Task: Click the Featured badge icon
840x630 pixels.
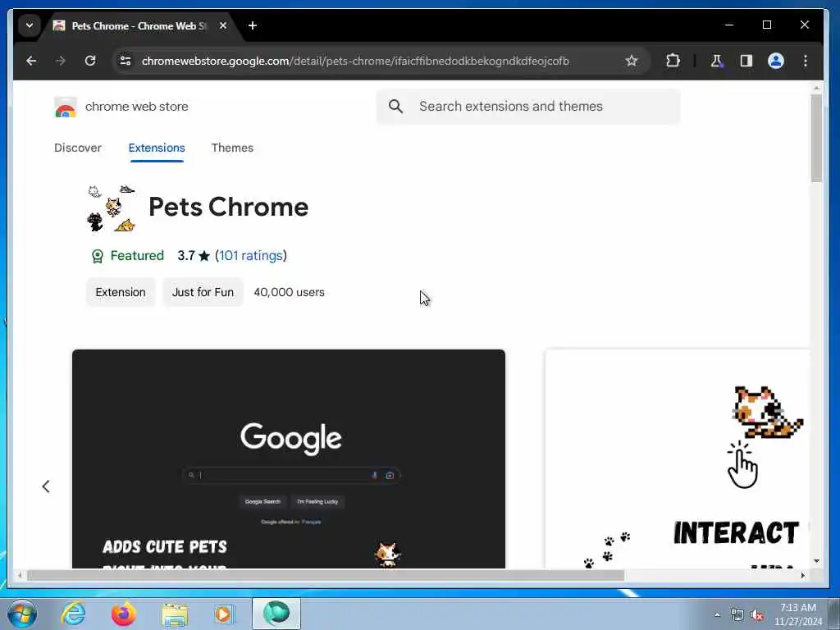Action: coord(97,256)
